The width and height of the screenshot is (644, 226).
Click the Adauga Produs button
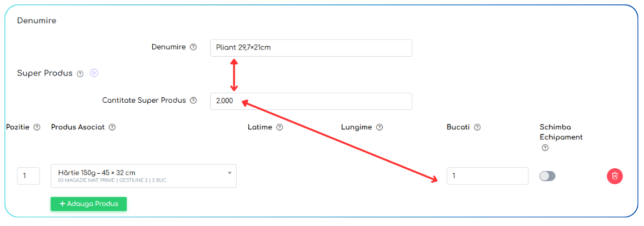pos(89,204)
